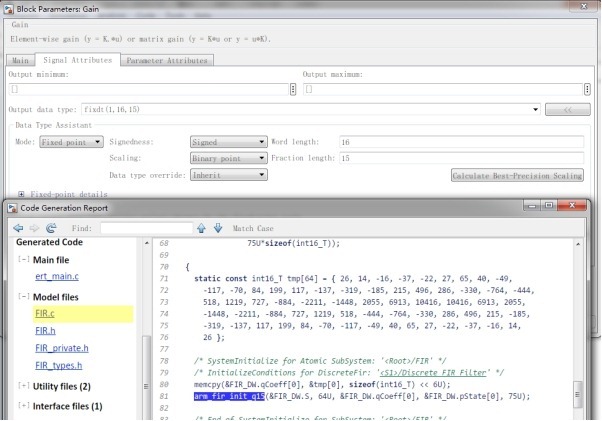
Task: Expand Utility files (2) section
Action: coord(23,386)
